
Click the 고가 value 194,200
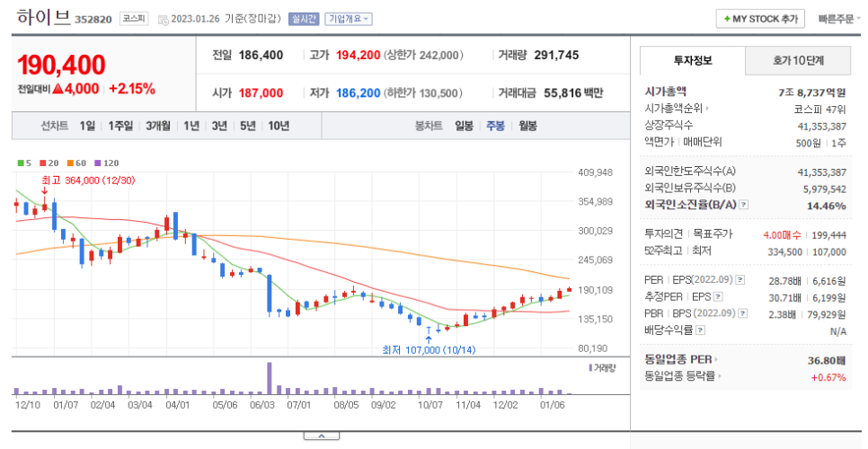point(359,56)
